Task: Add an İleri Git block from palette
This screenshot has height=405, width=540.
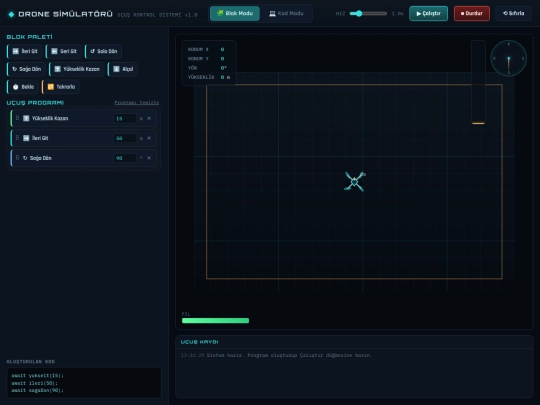Action: click(x=24, y=51)
